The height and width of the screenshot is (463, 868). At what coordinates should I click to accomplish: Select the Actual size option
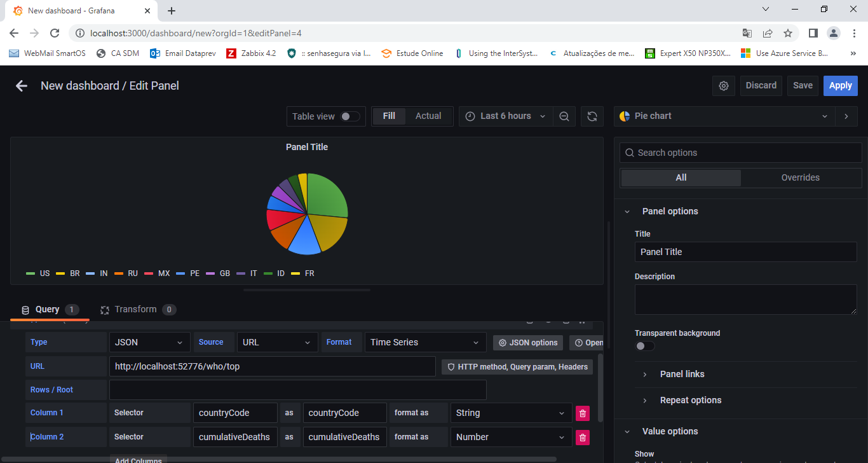point(428,116)
